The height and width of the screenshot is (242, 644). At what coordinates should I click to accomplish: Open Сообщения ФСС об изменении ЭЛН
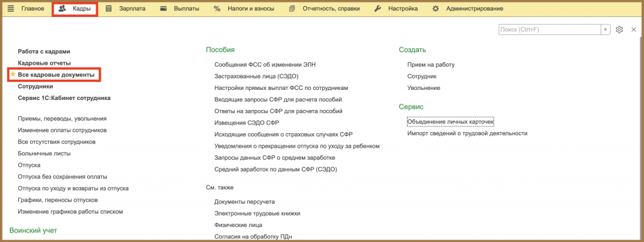click(x=265, y=65)
